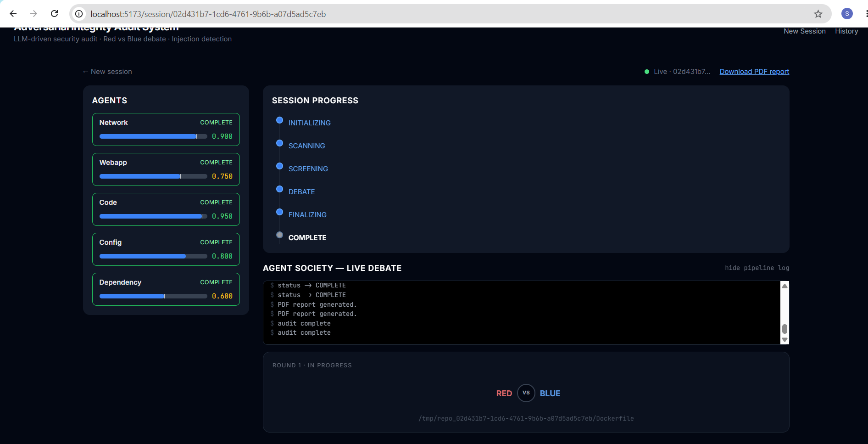This screenshot has height=444, width=868.
Task: Click the DEBATE step label
Action: point(301,192)
